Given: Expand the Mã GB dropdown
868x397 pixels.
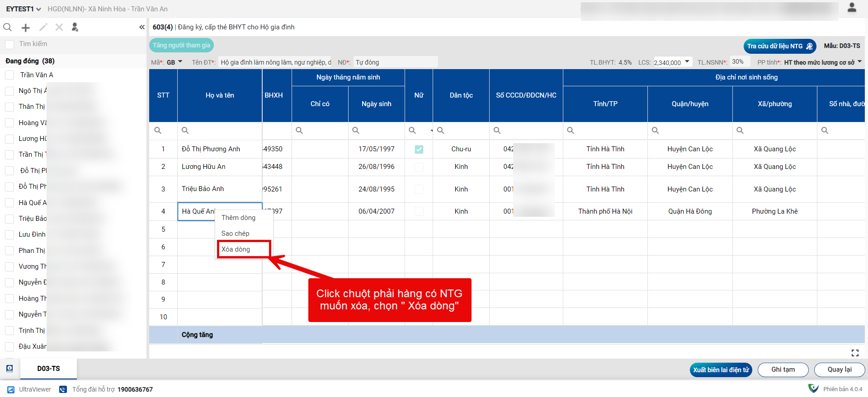Looking at the screenshot, I should click(x=180, y=62).
